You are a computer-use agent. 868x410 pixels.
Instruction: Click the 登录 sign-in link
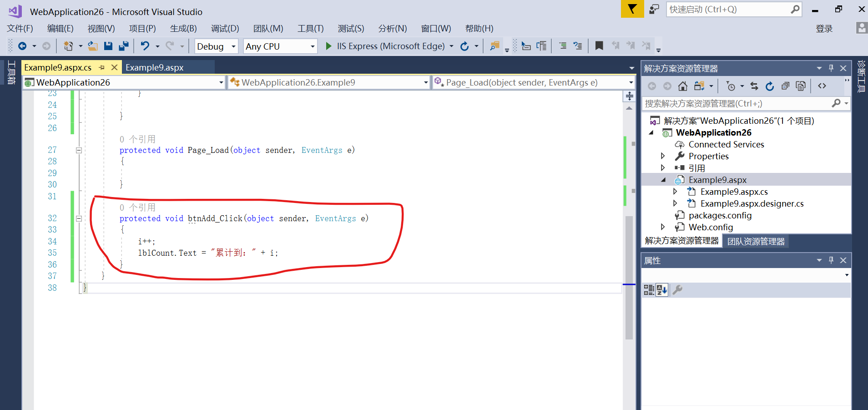[825, 28]
